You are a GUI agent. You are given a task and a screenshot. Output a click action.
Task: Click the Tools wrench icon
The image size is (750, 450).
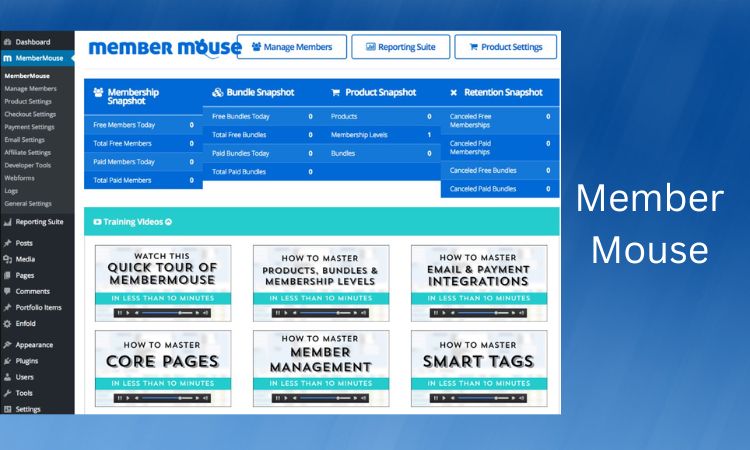(8, 393)
